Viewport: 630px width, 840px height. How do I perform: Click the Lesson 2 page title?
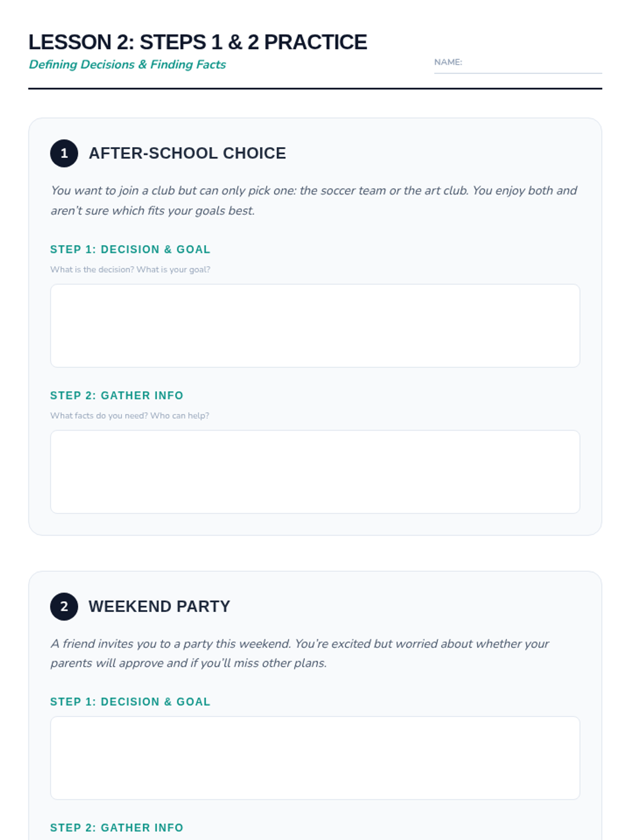[x=197, y=42]
